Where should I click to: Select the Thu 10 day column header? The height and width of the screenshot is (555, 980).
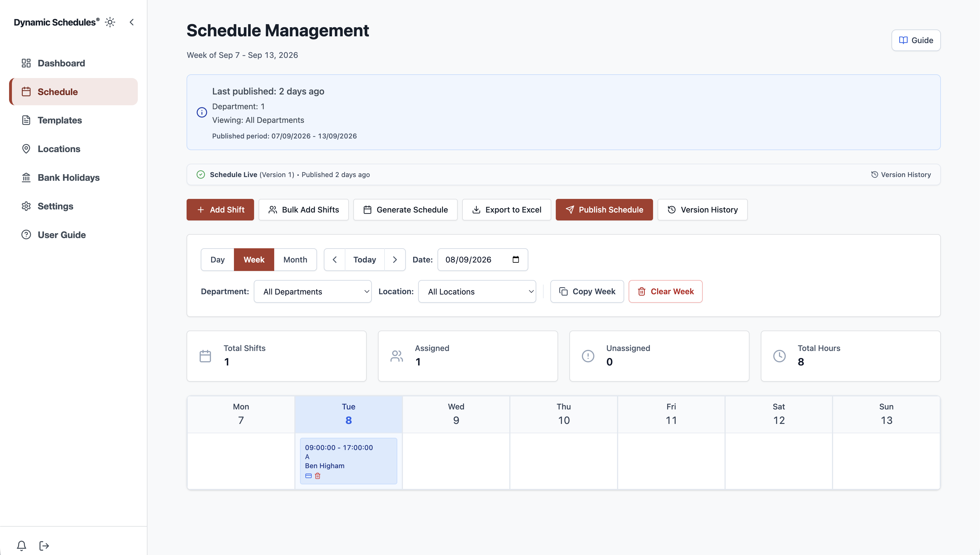pyautogui.click(x=563, y=414)
